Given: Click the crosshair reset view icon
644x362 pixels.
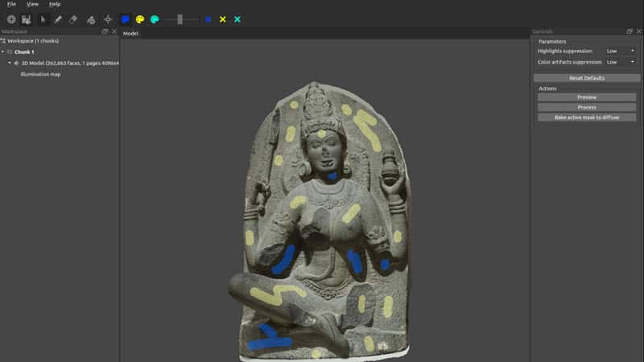Looking at the screenshot, I should click(x=108, y=19).
